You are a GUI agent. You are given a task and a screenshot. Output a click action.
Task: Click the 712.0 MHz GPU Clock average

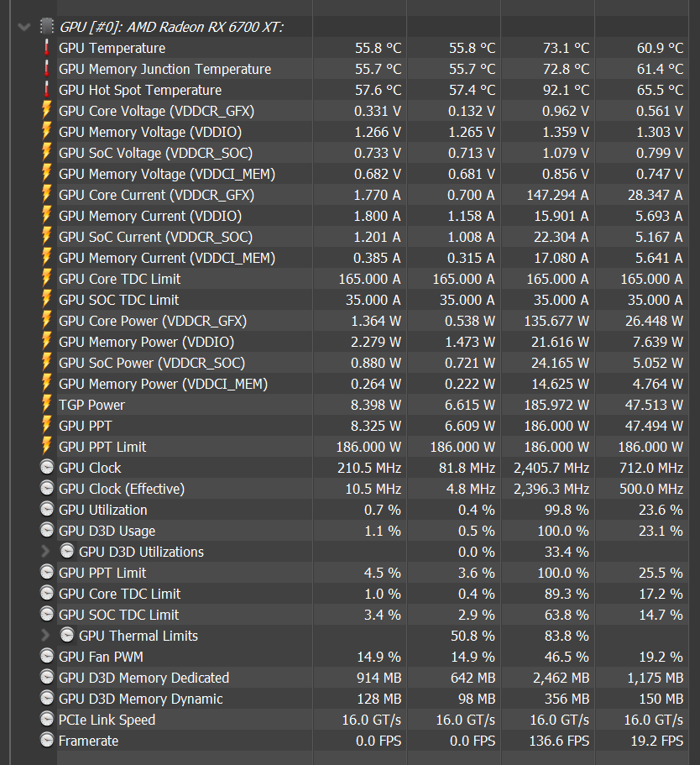coord(651,468)
